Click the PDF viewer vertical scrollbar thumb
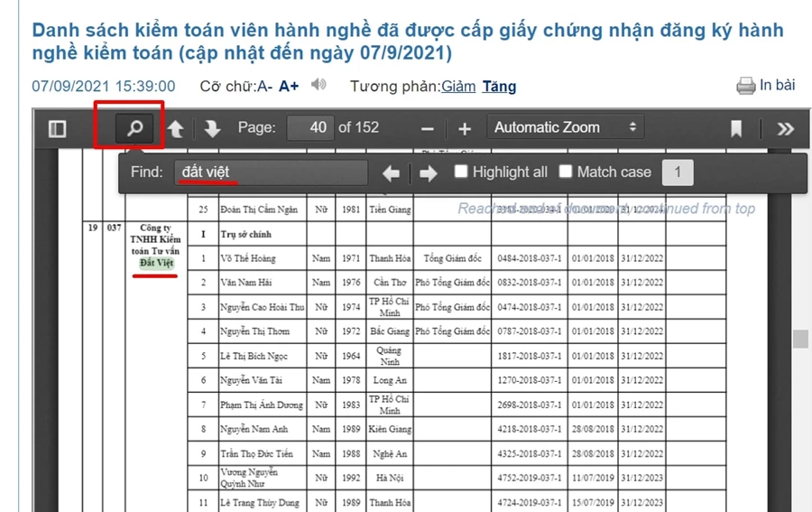The width and height of the screenshot is (812, 512). pos(800,339)
